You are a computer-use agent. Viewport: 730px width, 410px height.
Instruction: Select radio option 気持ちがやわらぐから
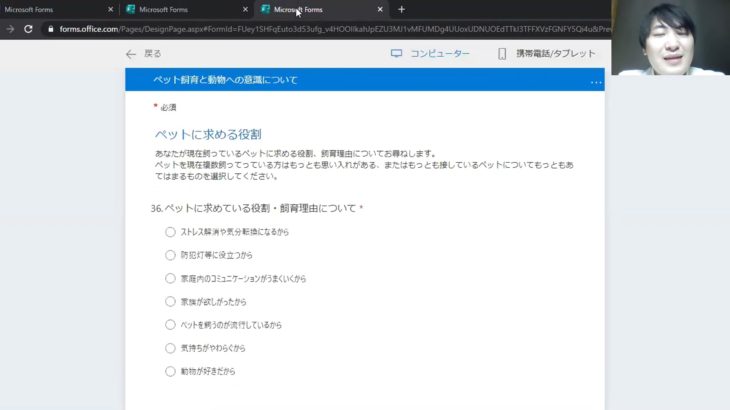[170, 348]
